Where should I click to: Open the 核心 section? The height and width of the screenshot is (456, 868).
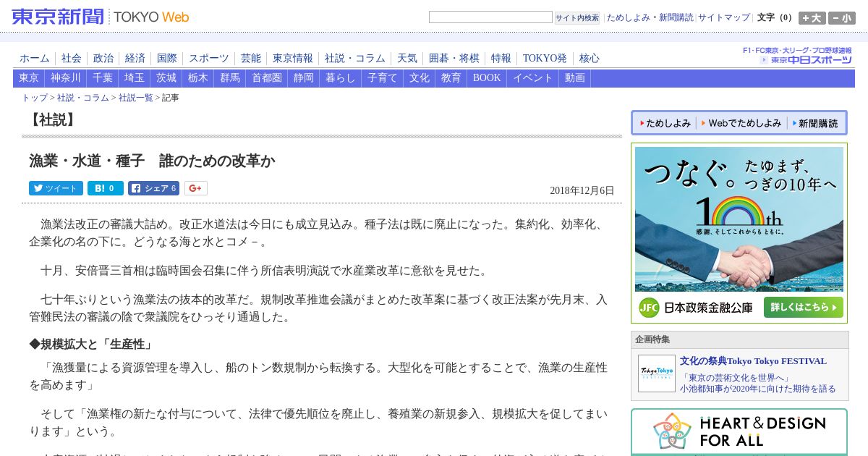[x=590, y=59]
